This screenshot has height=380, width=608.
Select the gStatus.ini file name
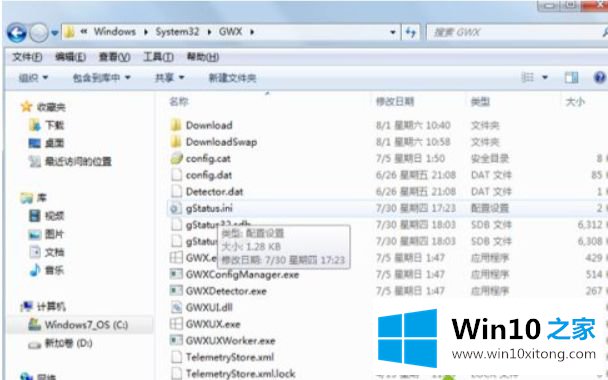pos(209,209)
